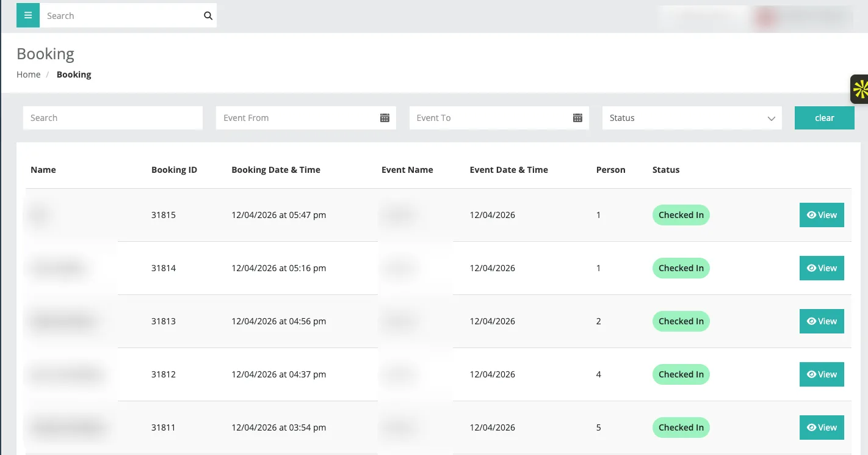Viewport: 868px width, 455px height.
Task: Click booking time 12/04/2026 at 03:54 pm
Action: click(279, 428)
